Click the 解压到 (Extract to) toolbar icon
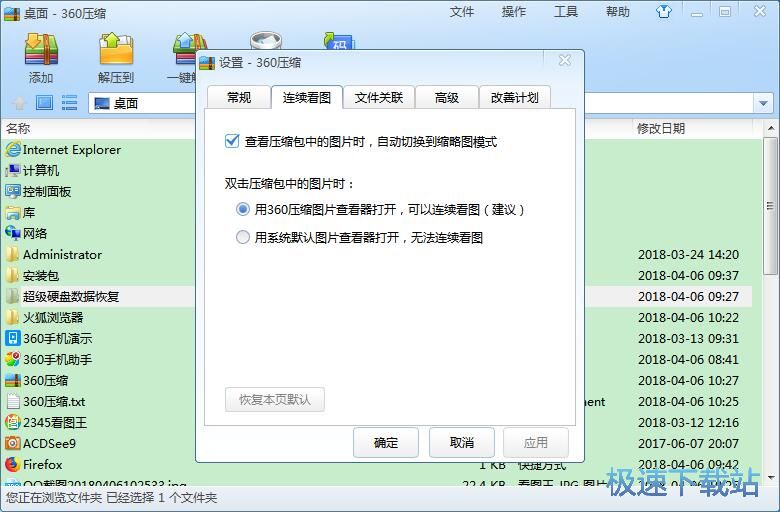 pyautogui.click(x=116, y=50)
